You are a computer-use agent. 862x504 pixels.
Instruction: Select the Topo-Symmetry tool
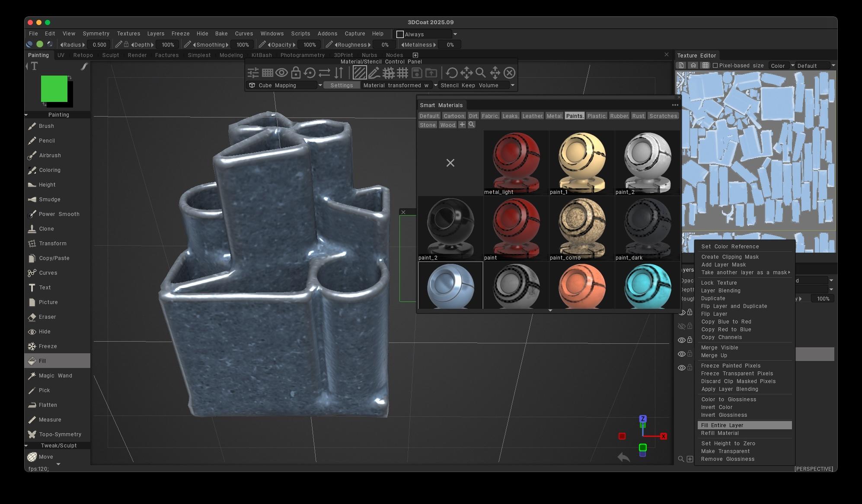[x=60, y=434]
